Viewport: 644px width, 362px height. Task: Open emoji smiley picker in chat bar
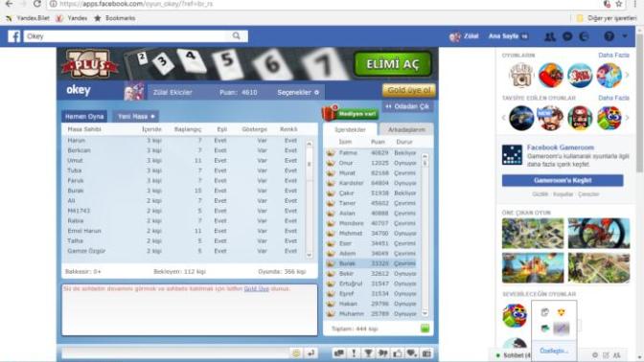pyautogui.click(x=296, y=353)
